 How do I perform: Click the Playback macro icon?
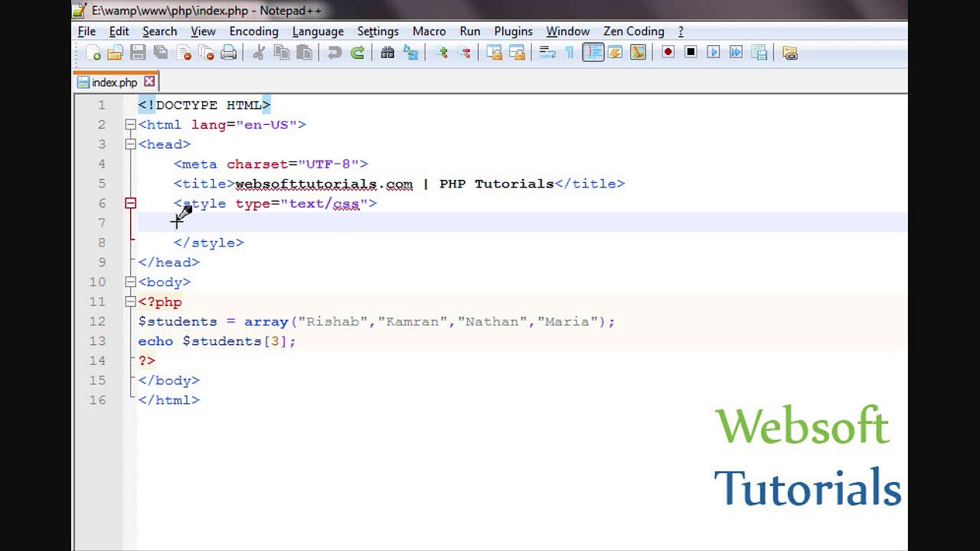point(714,53)
